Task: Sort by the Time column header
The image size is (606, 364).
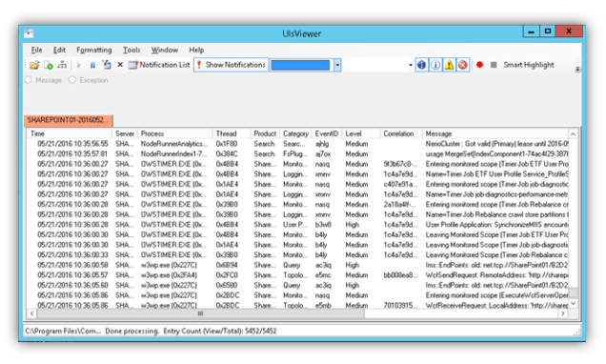Action: point(70,133)
